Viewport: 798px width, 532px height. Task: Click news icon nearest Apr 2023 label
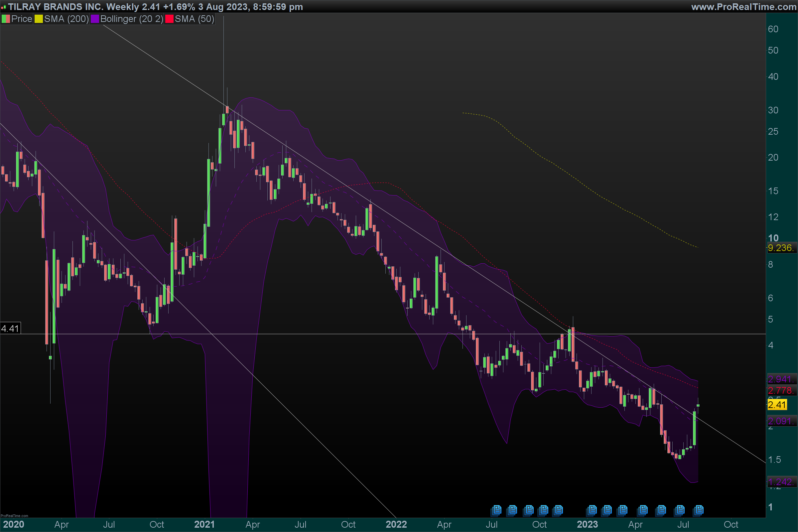[643, 510]
